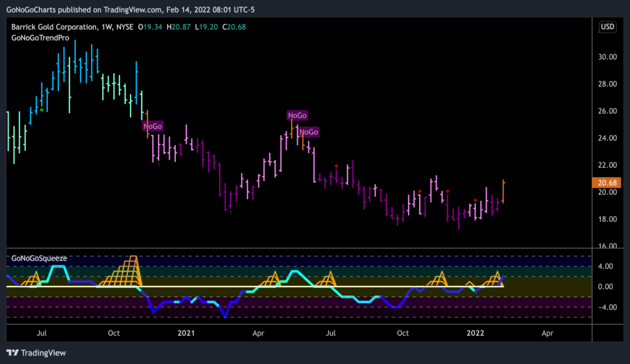
Task: Click the green dot marker near July 2020
Action: click(x=42, y=109)
